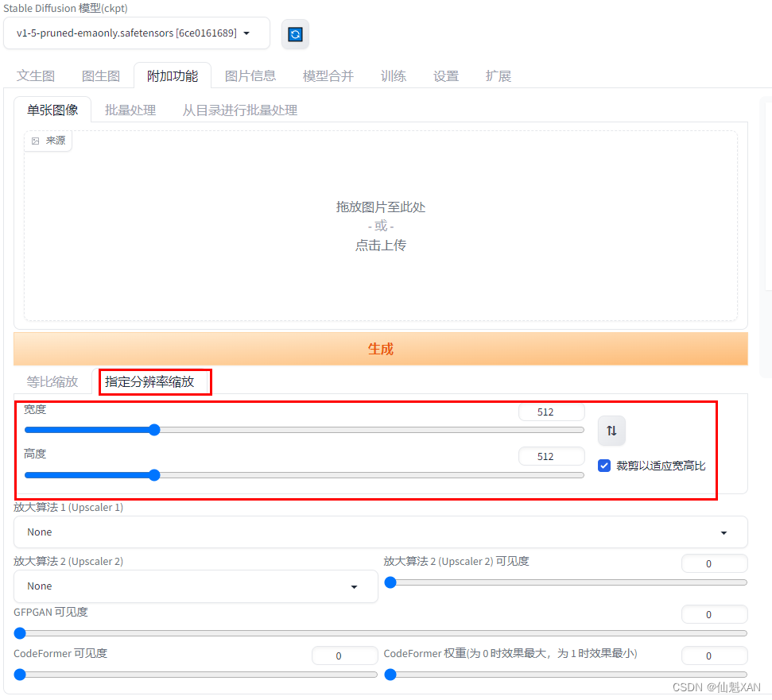Click the 高度 height slider handle
This screenshot has height=700, width=772.
click(x=153, y=474)
